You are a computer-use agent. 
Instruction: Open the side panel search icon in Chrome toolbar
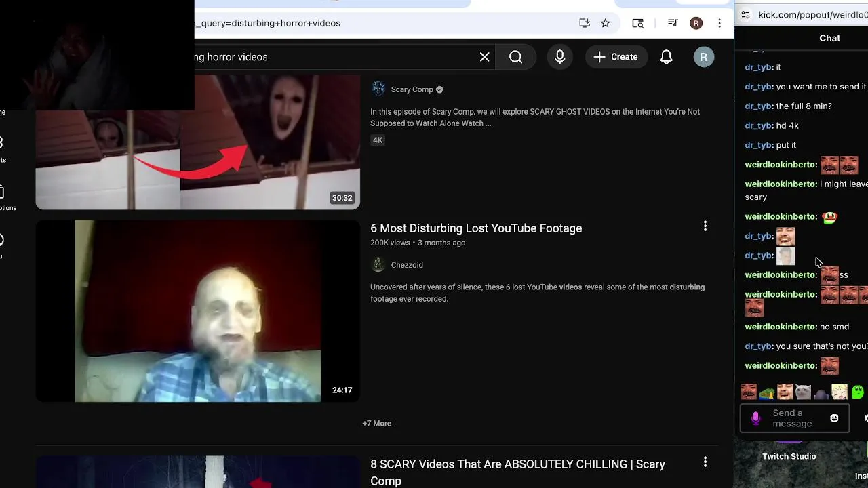click(x=638, y=23)
